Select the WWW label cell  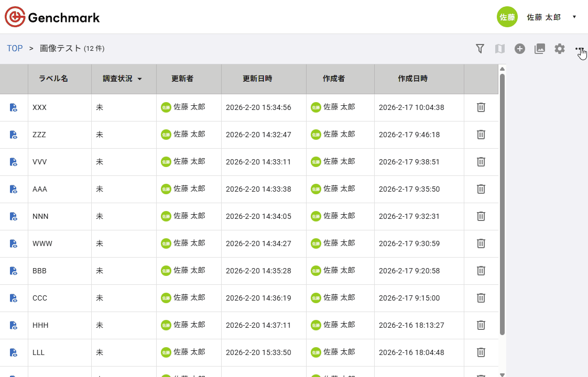click(x=42, y=243)
